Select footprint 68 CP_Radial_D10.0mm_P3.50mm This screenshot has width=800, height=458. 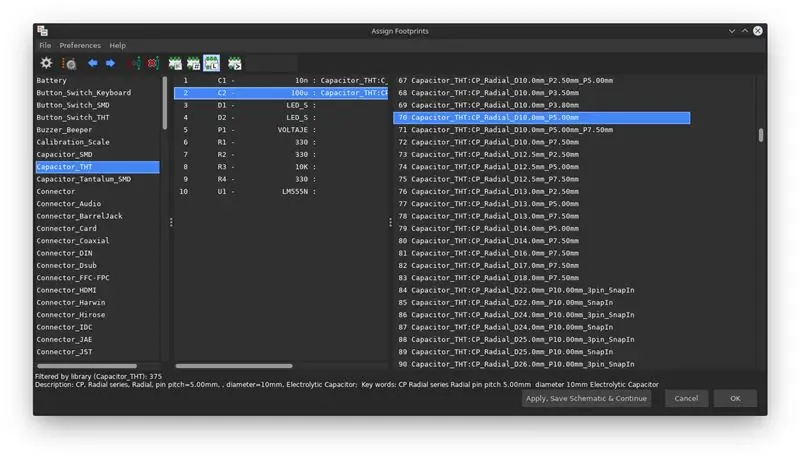click(541, 93)
